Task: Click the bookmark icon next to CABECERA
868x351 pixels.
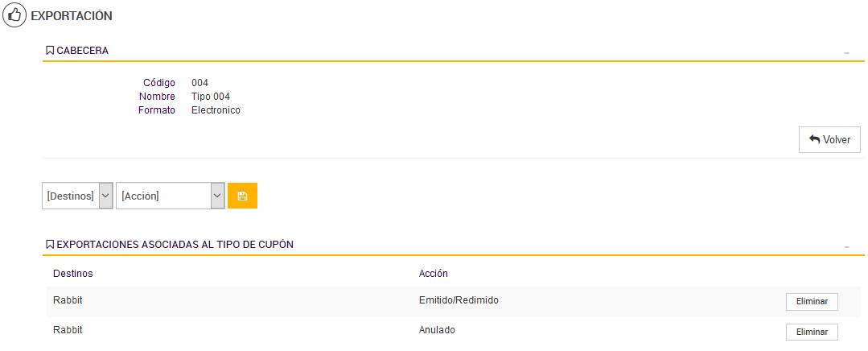Action: coord(49,51)
